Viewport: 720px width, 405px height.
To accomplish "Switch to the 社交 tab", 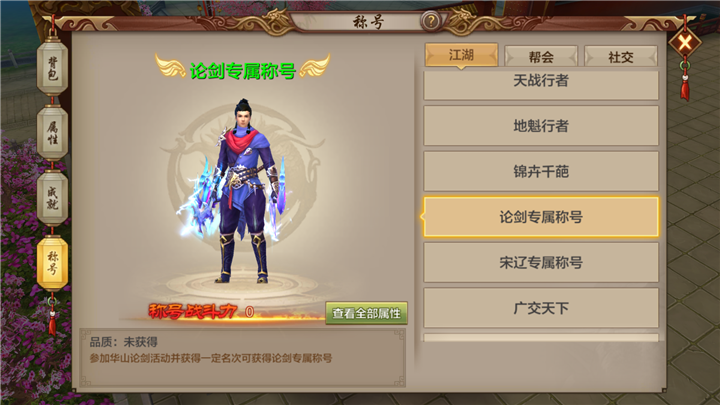I will (x=621, y=56).
